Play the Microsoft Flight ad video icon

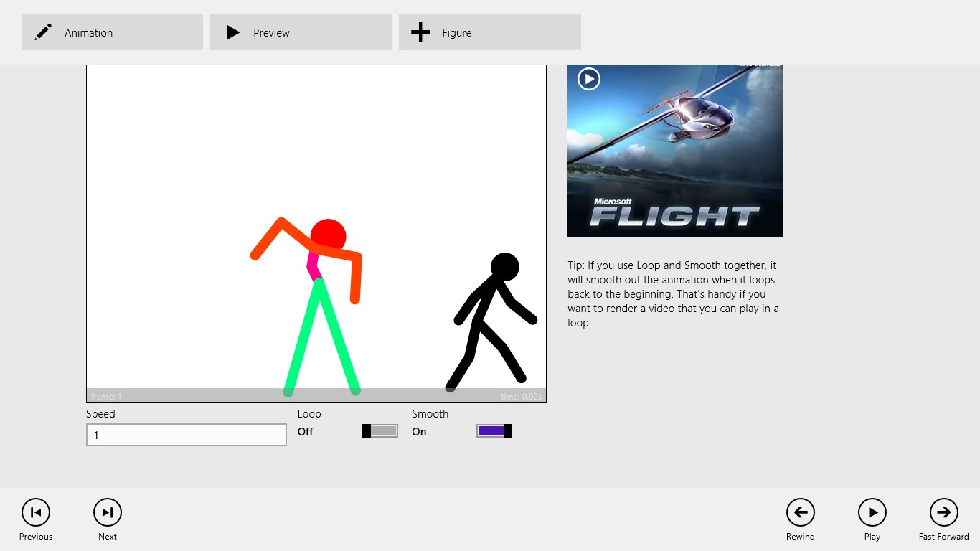(589, 78)
